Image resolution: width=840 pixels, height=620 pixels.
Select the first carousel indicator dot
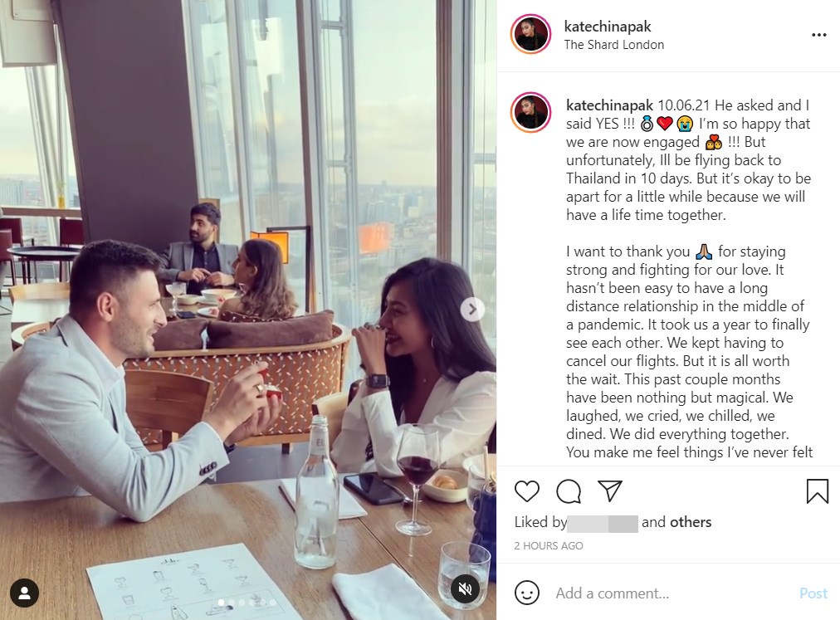(222, 603)
